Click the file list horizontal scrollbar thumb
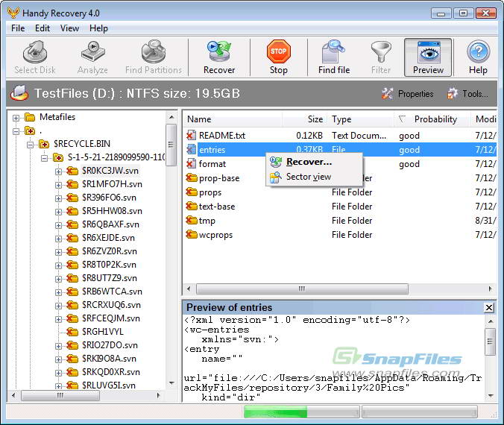Viewport: 504px width, 425px height. click(x=302, y=289)
